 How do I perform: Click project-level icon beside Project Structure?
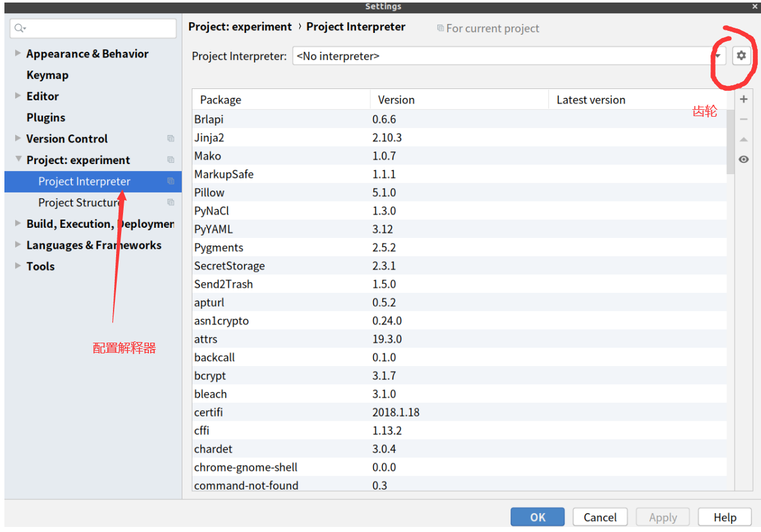170,203
